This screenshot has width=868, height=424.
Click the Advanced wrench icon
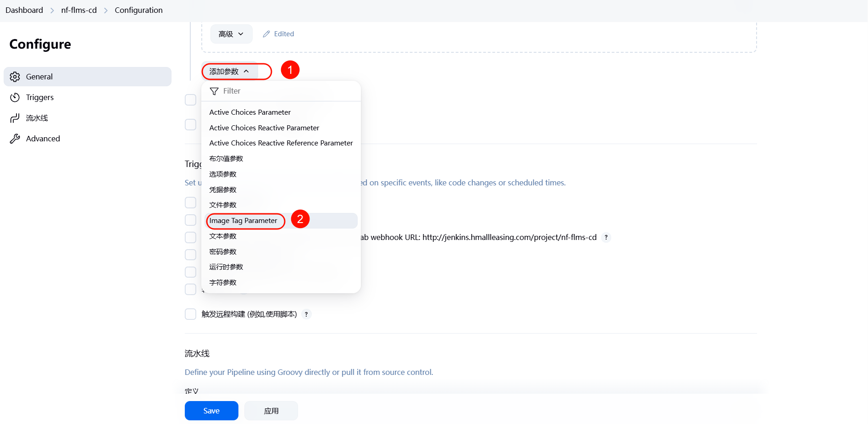pyautogui.click(x=15, y=139)
